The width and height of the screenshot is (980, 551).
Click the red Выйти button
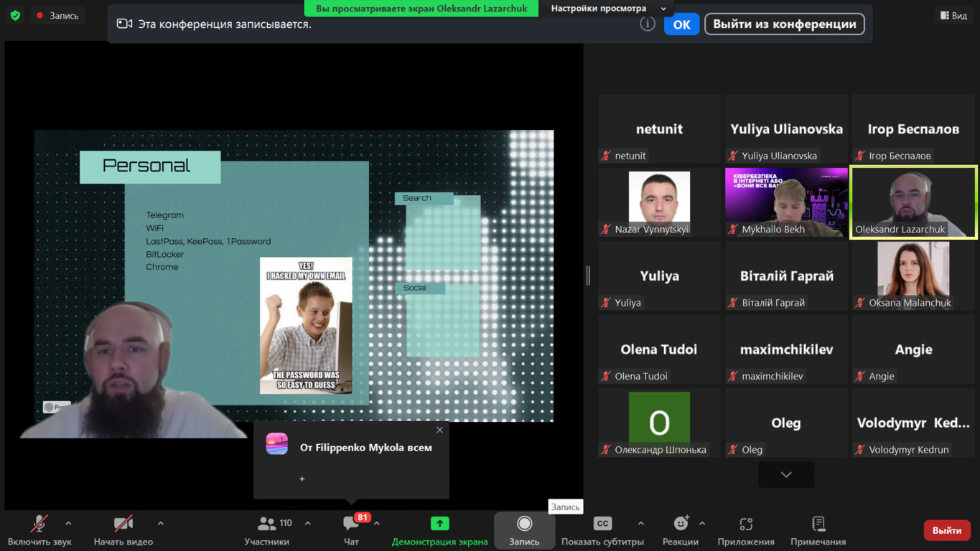coord(946,530)
